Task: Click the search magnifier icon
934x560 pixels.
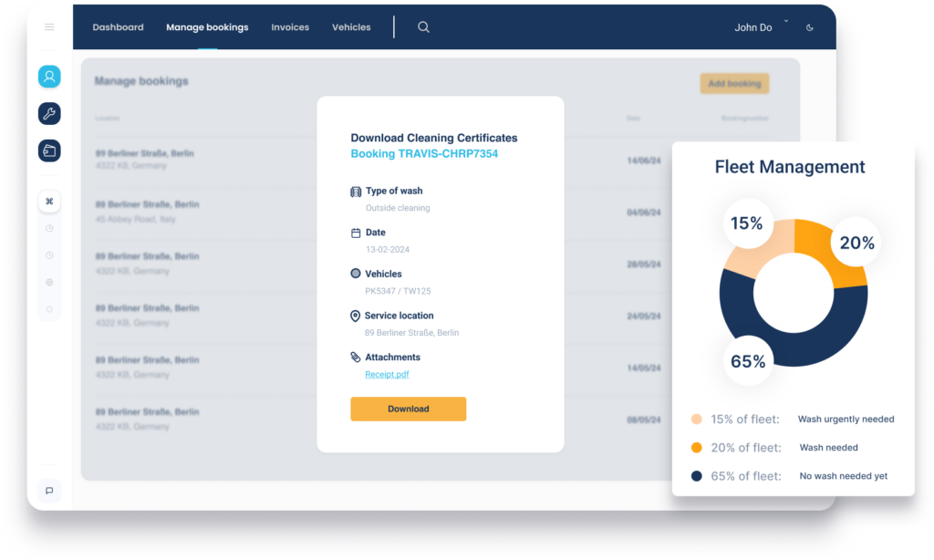Action: (423, 27)
